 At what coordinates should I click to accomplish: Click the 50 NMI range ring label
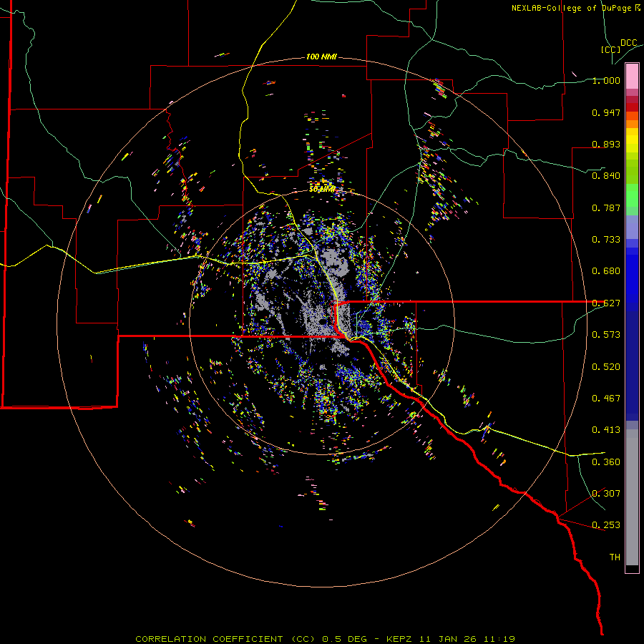pos(322,190)
